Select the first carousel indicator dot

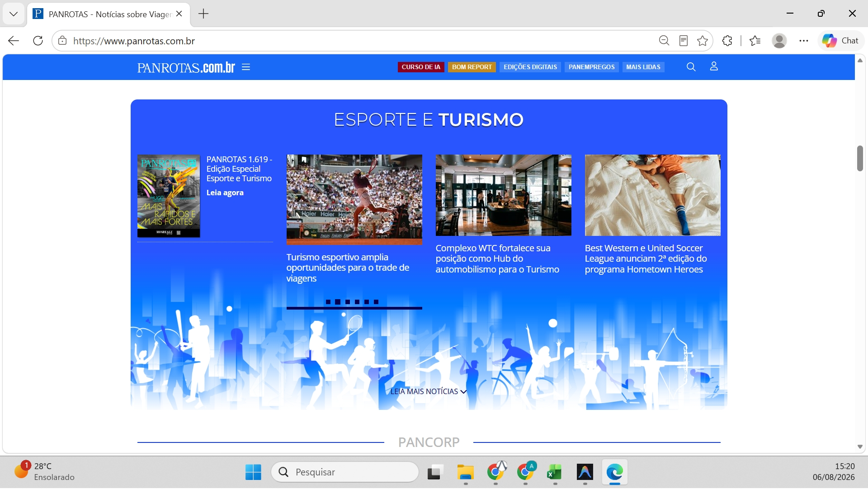click(x=328, y=302)
